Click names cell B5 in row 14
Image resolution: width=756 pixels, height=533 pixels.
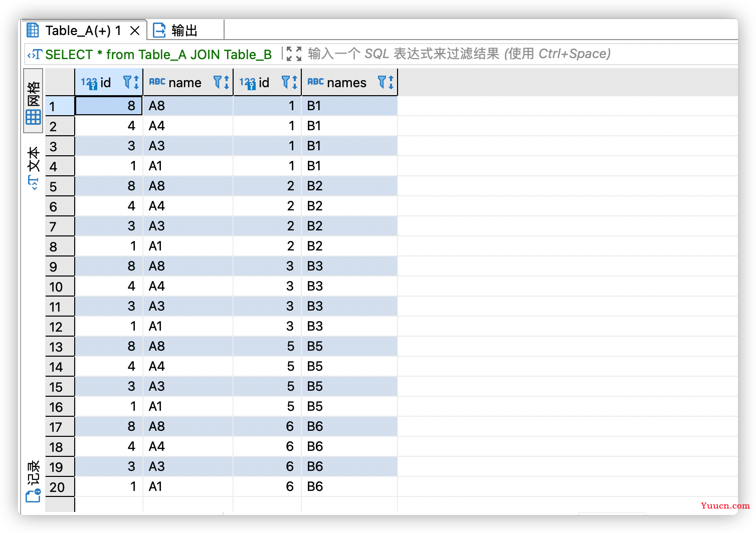(x=349, y=366)
